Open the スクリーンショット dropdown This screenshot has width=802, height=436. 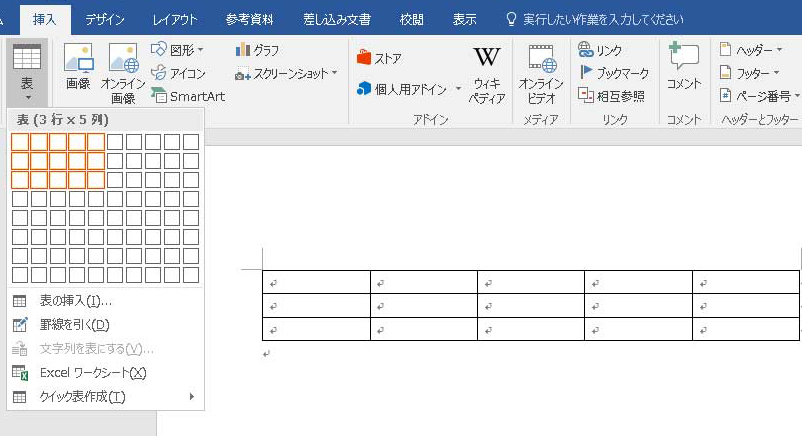point(286,73)
